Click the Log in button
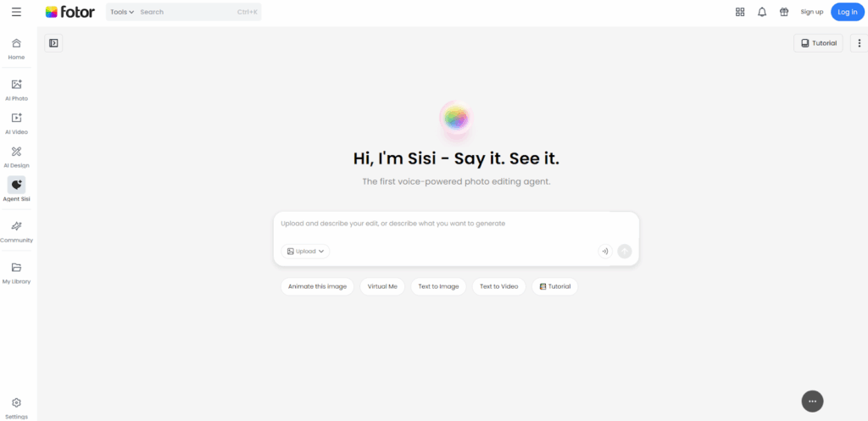The width and height of the screenshot is (868, 421). click(847, 12)
